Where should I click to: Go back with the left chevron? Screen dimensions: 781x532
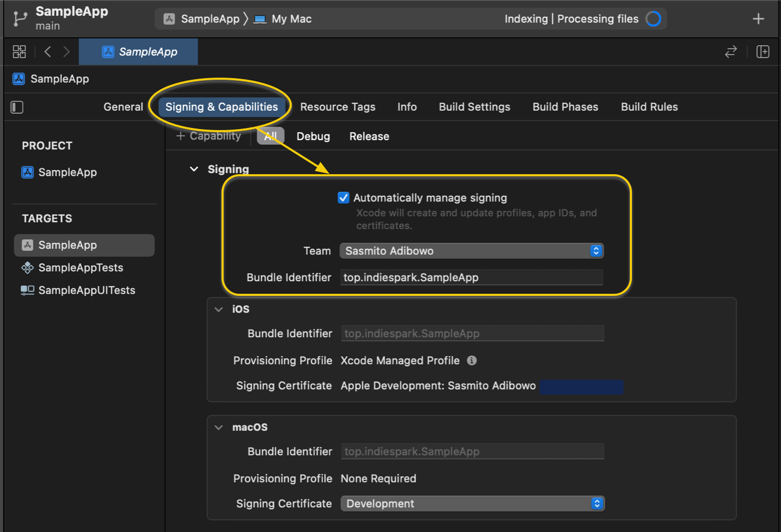pos(48,51)
